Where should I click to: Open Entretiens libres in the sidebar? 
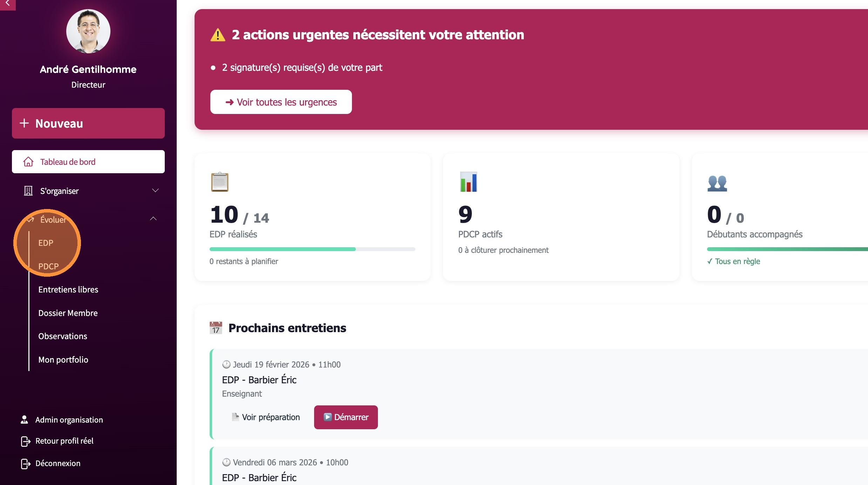(68, 290)
